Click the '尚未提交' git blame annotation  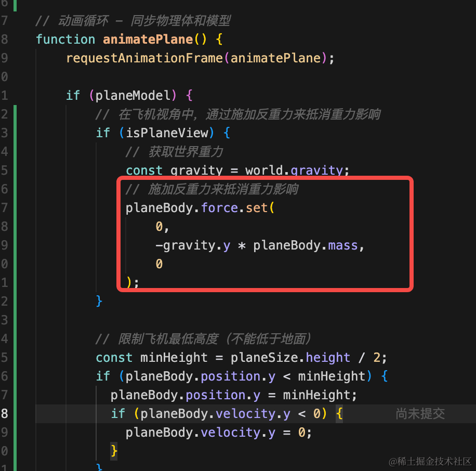click(420, 414)
